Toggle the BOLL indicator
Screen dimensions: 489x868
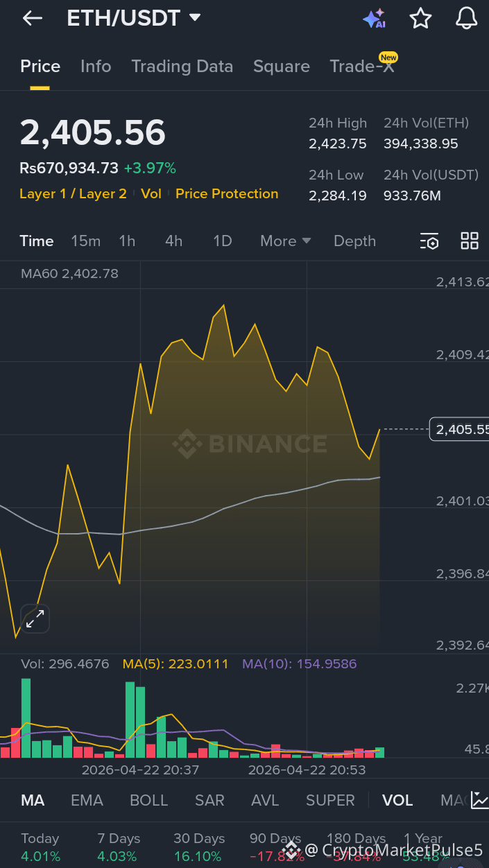pyautogui.click(x=149, y=801)
